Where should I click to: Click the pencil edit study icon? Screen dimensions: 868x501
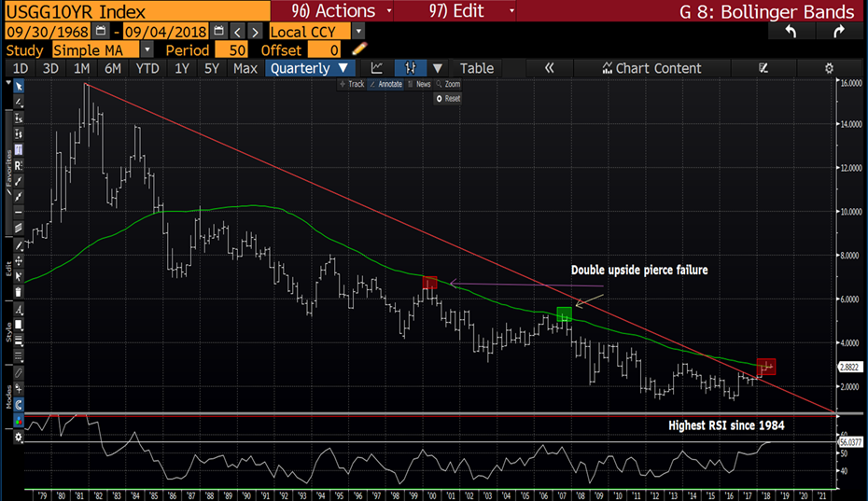point(359,49)
